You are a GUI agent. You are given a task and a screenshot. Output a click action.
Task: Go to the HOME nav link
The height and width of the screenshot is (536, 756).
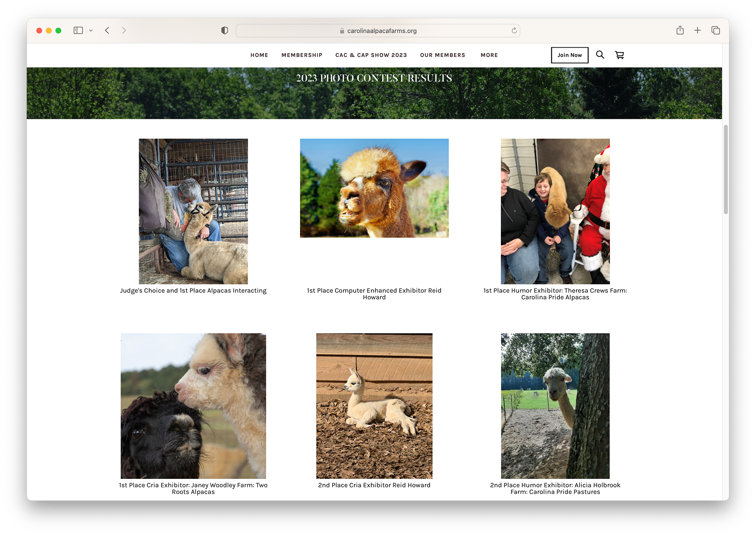[259, 55]
